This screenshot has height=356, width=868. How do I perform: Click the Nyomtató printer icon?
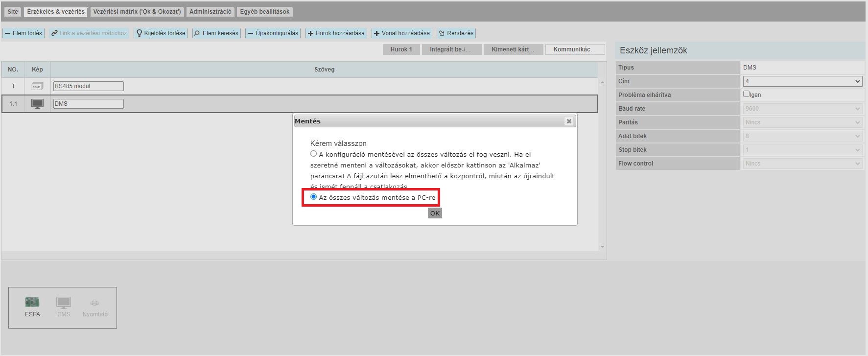(x=95, y=303)
